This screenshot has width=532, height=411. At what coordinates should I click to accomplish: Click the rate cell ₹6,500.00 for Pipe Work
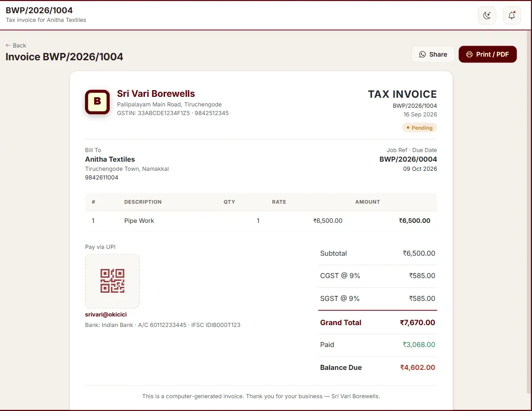click(328, 221)
